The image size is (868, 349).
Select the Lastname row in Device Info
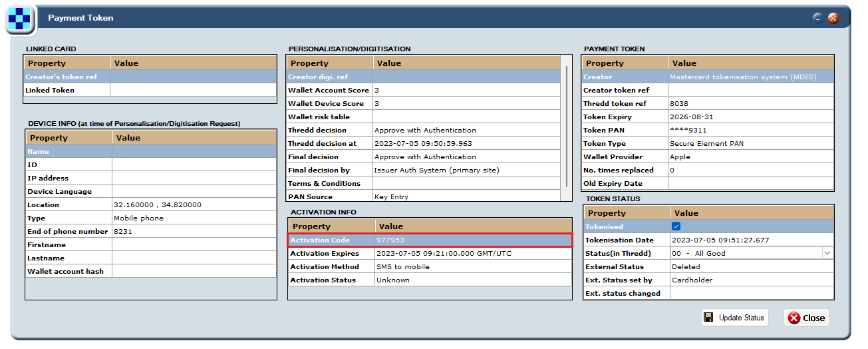[151, 258]
